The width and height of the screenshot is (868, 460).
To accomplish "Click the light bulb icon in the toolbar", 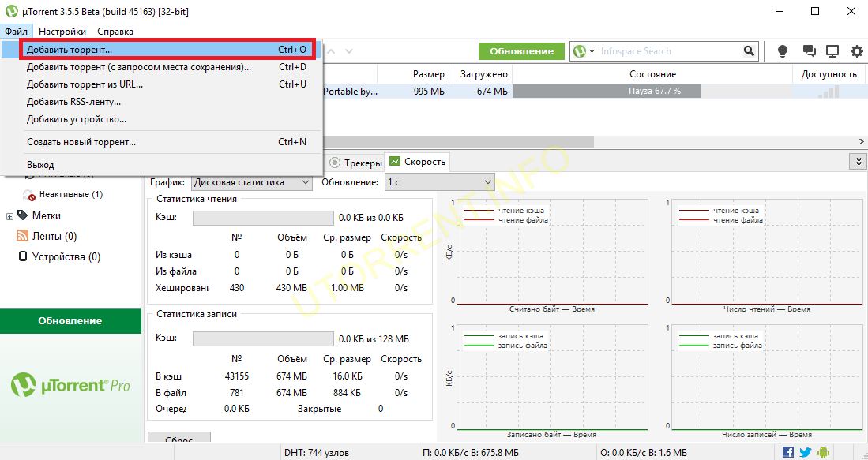I will tap(783, 51).
